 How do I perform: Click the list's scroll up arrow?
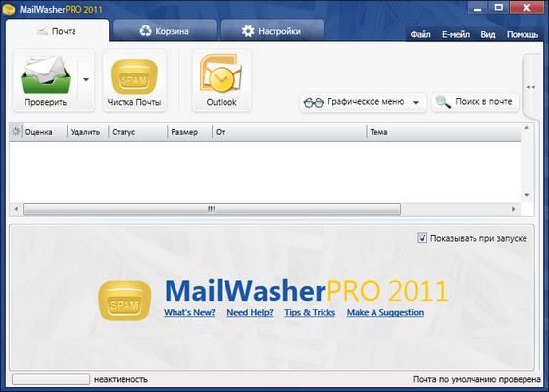pos(527,128)
